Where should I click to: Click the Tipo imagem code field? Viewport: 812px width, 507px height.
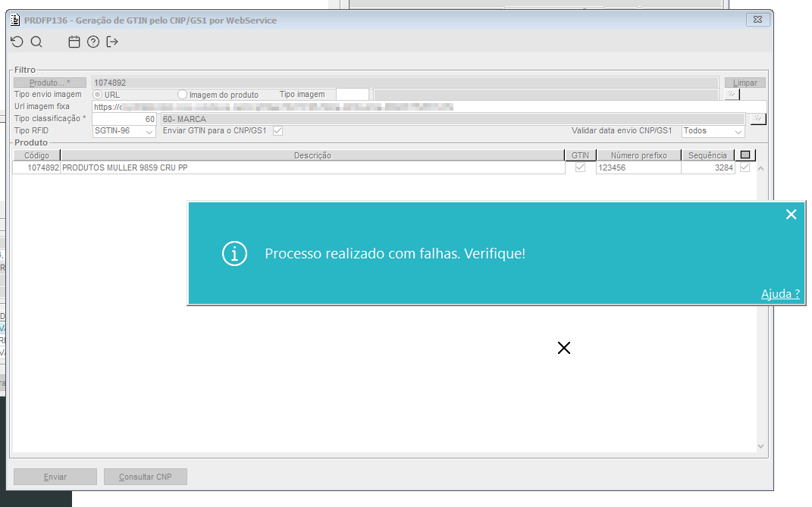(x=352, y=95)
